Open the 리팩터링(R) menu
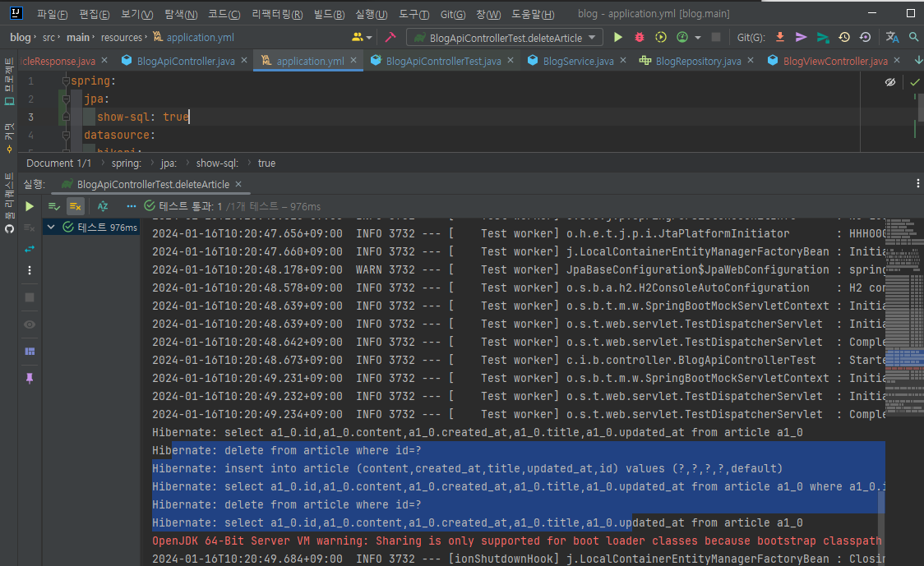Viewport: 924px width, 566px height. click(277, 14)
